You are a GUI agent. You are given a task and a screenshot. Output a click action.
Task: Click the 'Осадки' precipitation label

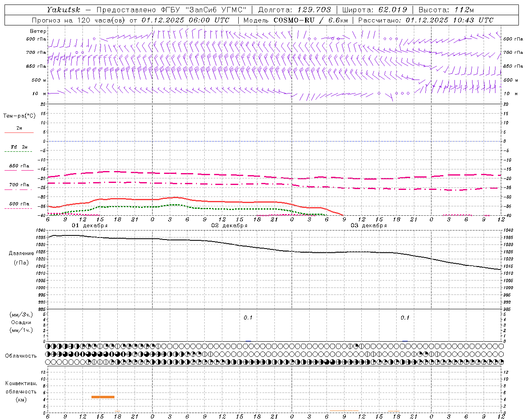tap(21, 322)
